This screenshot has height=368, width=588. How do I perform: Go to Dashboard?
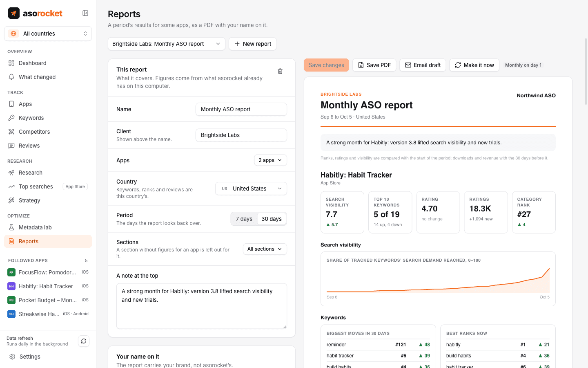click(48, 63)
